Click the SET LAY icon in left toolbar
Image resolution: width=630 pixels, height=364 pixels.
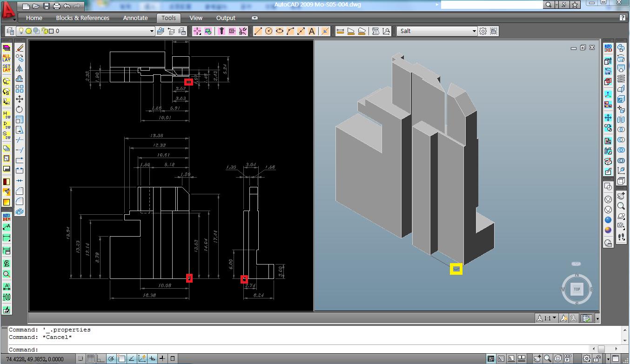[7, 68]
